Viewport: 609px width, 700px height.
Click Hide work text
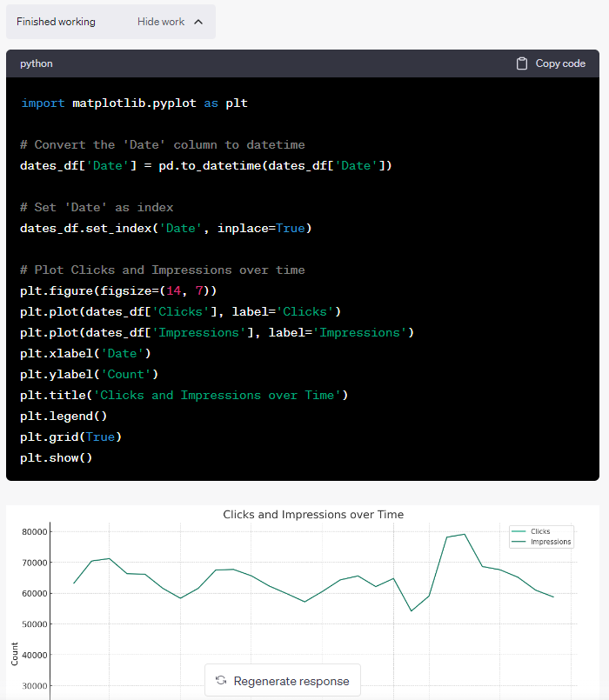pos(161,22)
